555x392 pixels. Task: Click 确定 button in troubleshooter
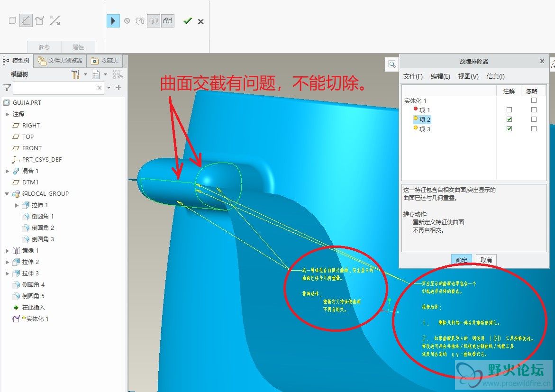click(462, 260)
